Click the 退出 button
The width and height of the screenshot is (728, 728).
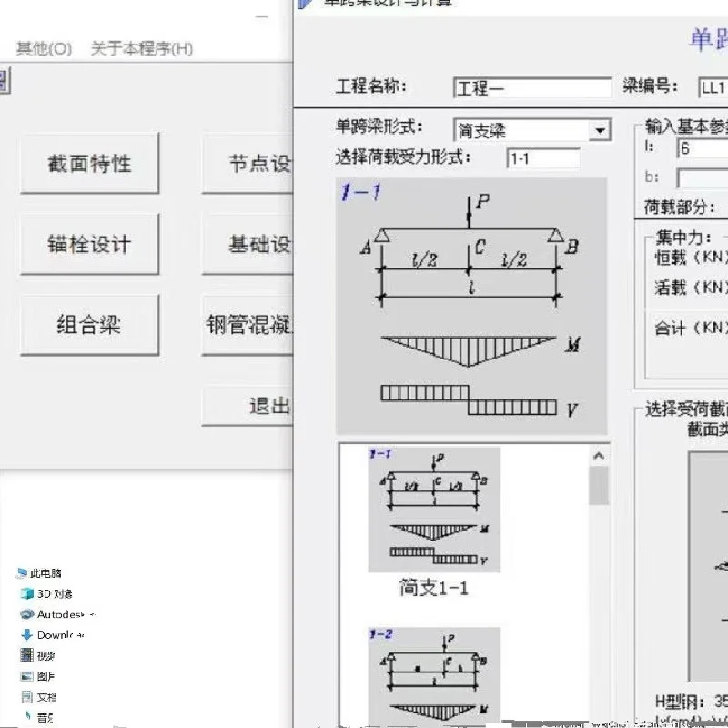248,406
